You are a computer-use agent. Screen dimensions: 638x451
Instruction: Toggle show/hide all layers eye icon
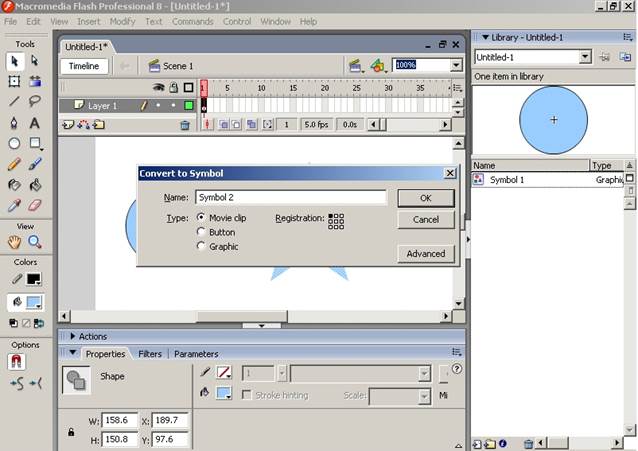(158, 87)
